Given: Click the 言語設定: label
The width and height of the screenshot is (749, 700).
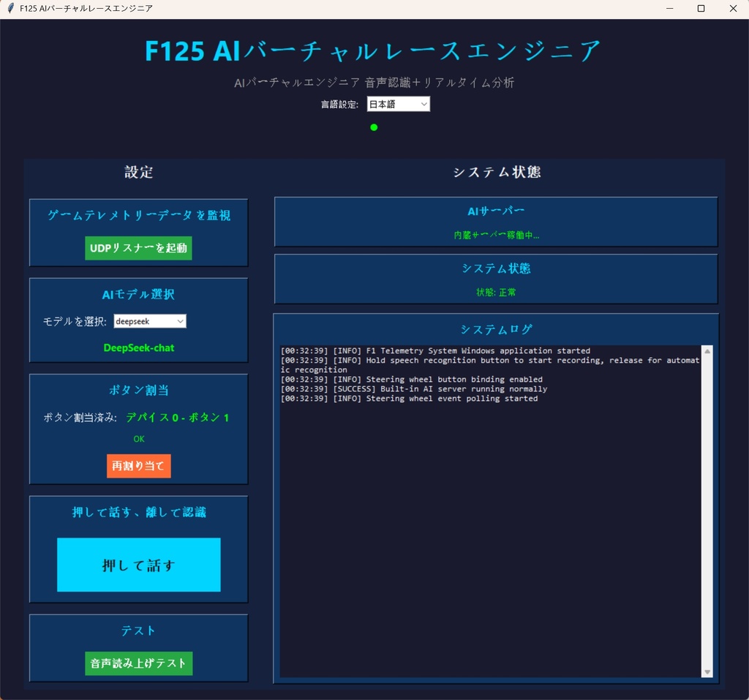Looking at the screenshot, I should point(339,104).
